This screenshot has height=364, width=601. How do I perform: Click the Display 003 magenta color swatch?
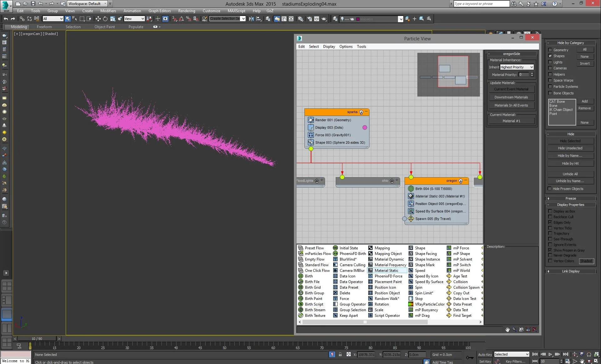click(x=364, y=127)
